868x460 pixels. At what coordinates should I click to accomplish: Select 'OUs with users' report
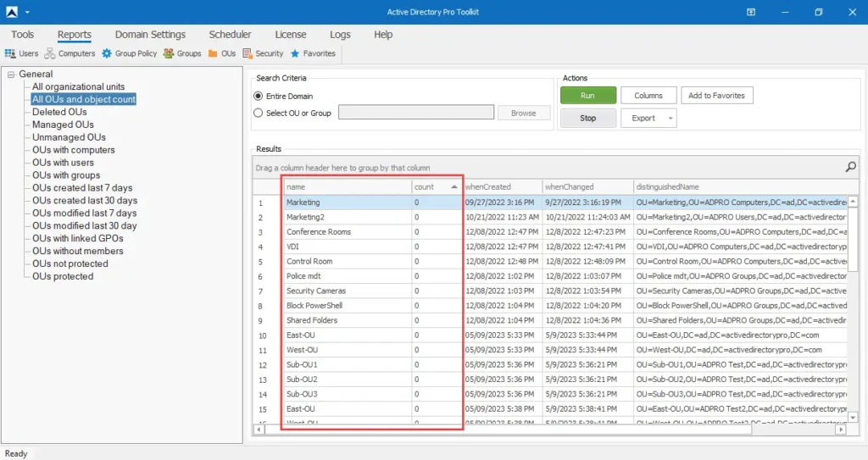pyautogui.click(x=63, y=163)
